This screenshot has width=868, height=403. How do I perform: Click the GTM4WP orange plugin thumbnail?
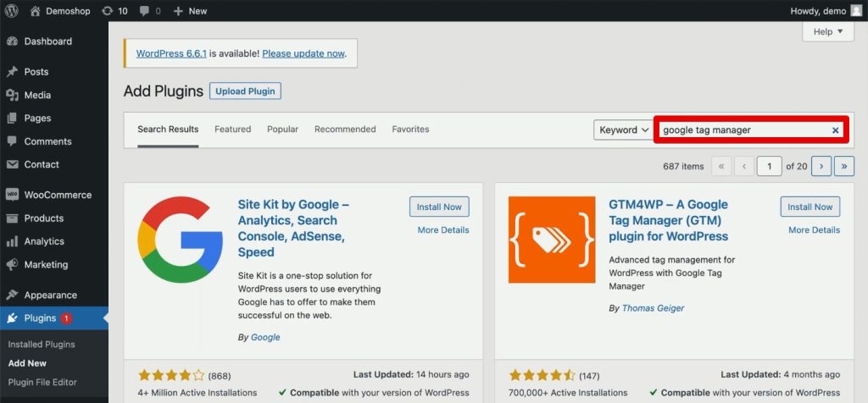(x=551, y=240)
